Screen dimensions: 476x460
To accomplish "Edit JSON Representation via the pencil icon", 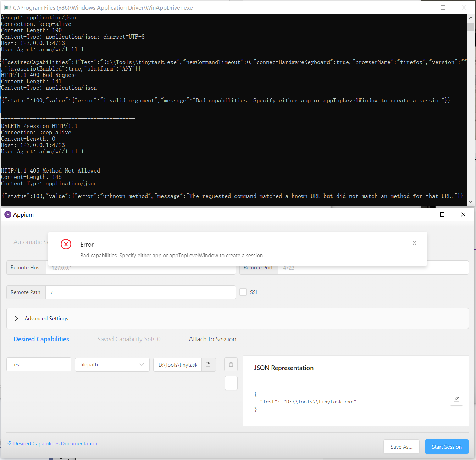I will point(456,399).
